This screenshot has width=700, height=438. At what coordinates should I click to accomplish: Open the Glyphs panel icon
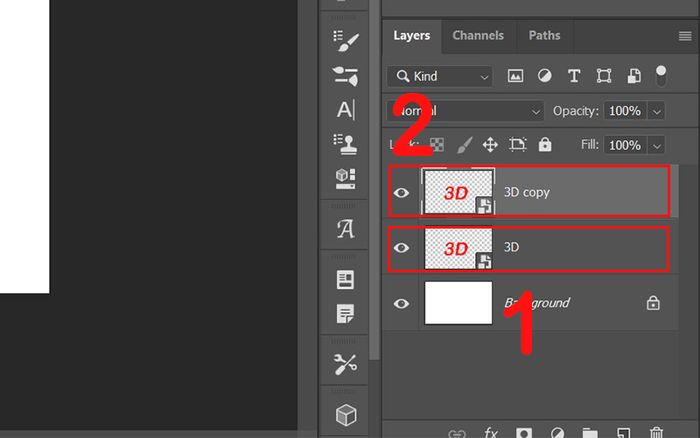[x=345, y=229]
